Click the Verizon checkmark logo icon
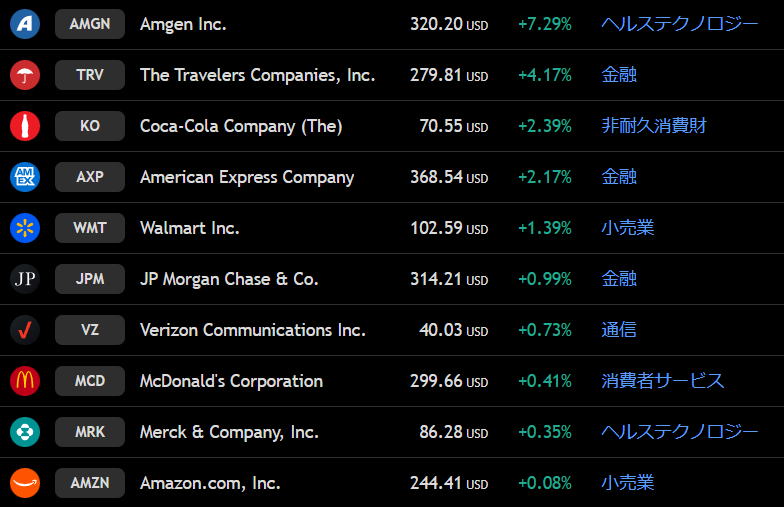Image resolution: width=784 pixels, height=507 pixels. pyautogui.click(x=25, y=330)
